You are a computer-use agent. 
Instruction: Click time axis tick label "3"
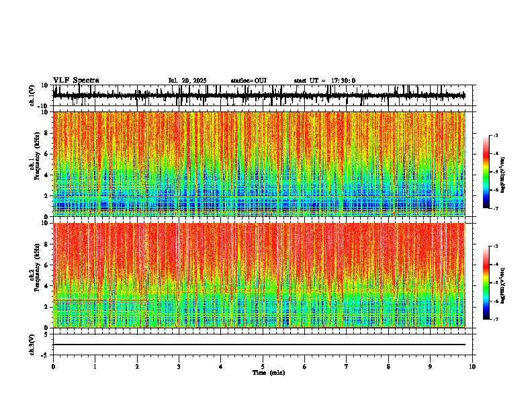click(179, 367)
